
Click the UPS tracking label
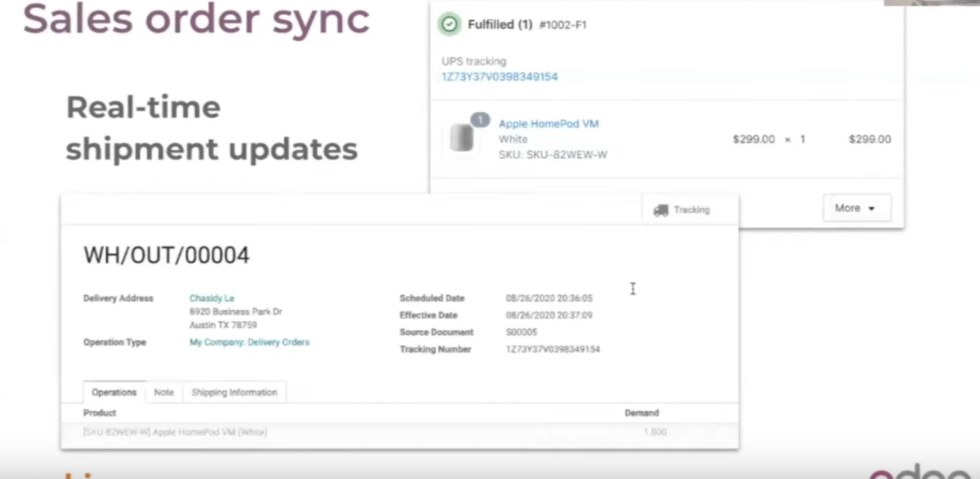point(474,61)
